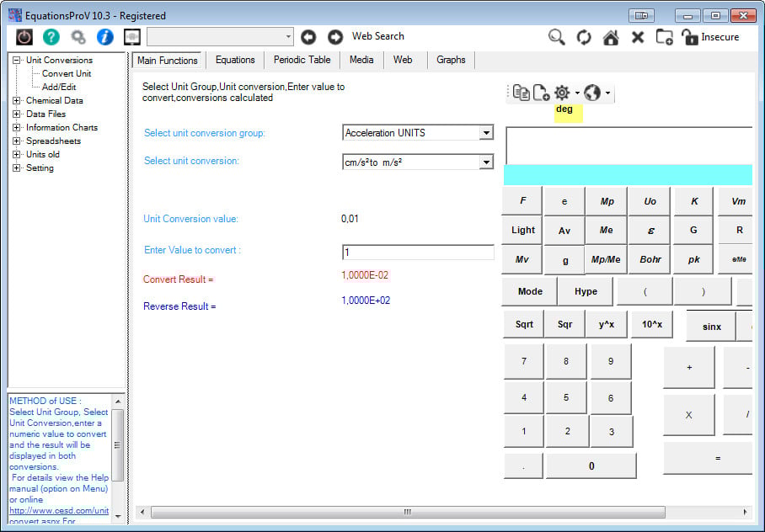Open the Periodic Table tab
Viewport: 765px width, 532px height.
point(302,60)
